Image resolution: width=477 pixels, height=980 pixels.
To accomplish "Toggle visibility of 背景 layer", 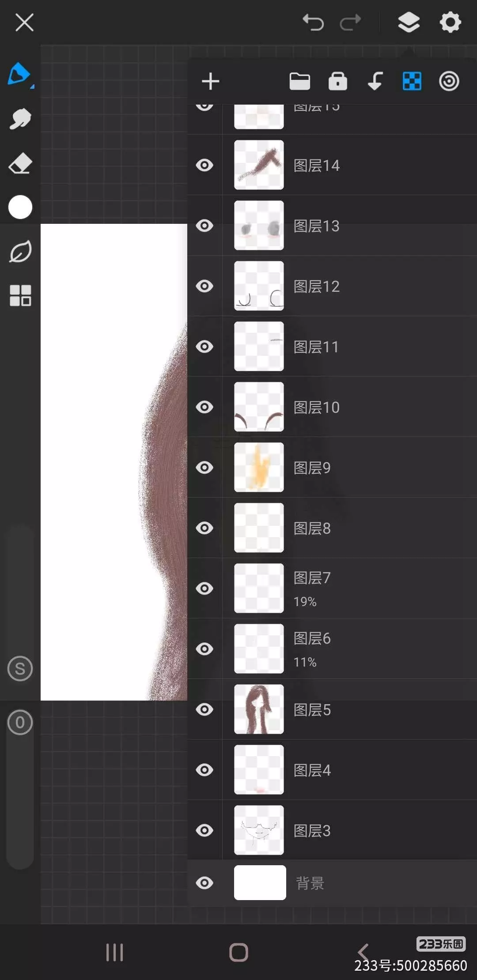I will (204, 883).
